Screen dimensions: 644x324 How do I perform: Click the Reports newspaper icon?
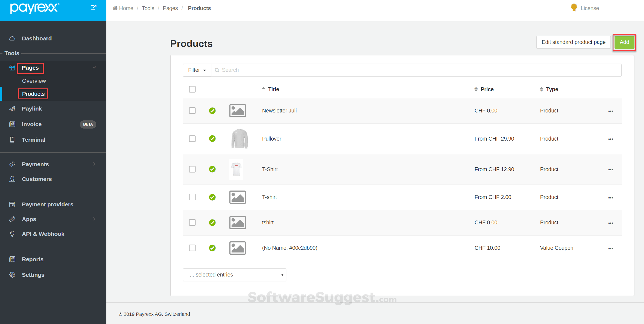tap(12, 259)
